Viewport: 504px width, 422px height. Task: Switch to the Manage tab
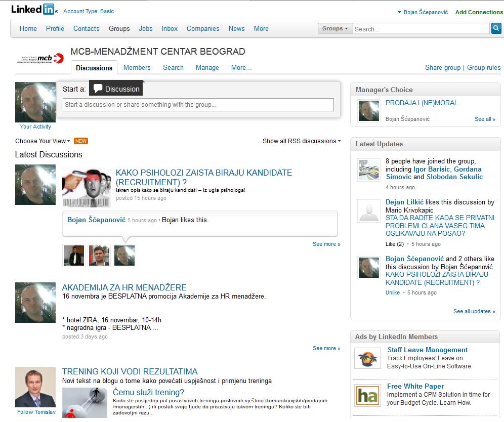click(207, 67)
